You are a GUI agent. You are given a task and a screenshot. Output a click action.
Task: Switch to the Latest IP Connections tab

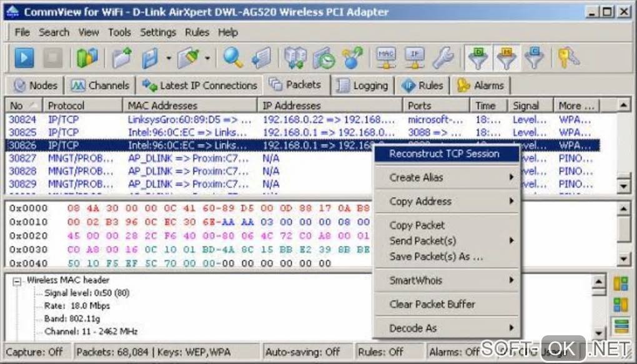[199, 86]
